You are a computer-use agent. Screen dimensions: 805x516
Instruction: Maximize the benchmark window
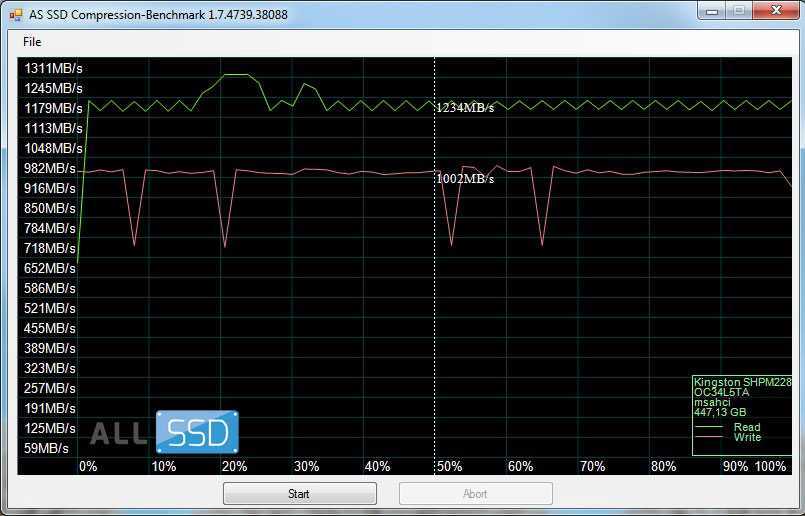pyautogui.click(x=738, y=11)
